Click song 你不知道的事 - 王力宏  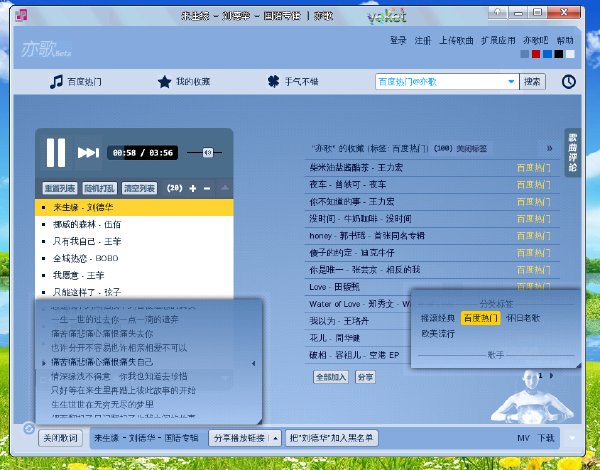tap(352, 202)
